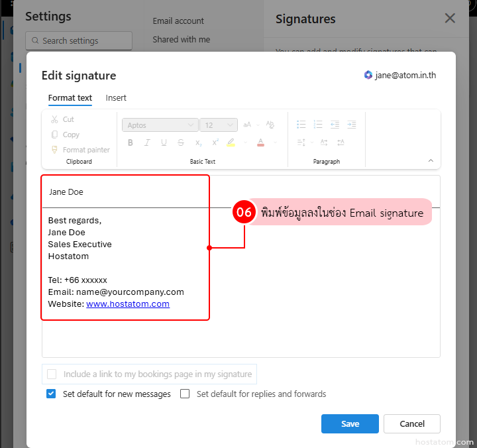
Task: Click the 'Hostatom' line in signature
Action: click(68, 256)
